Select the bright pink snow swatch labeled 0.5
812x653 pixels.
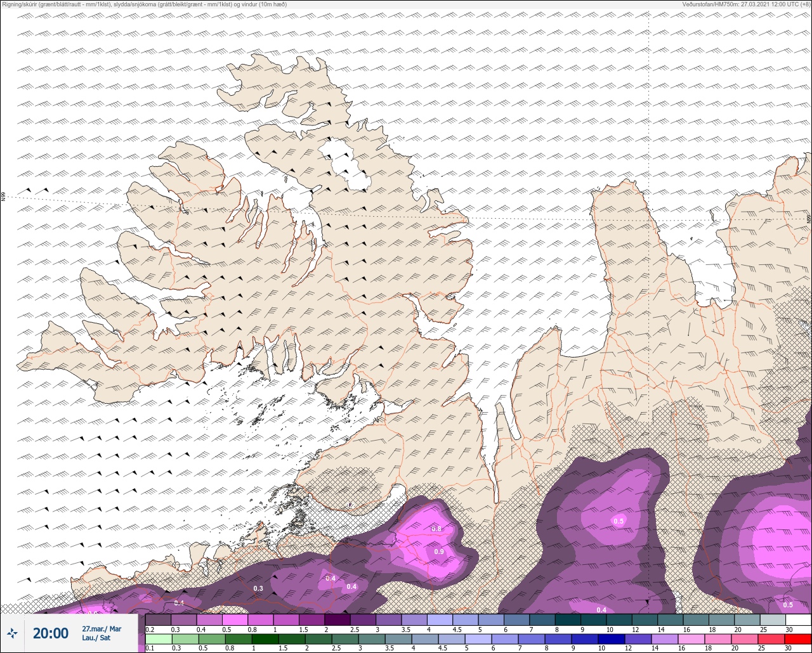pos(235,620)
